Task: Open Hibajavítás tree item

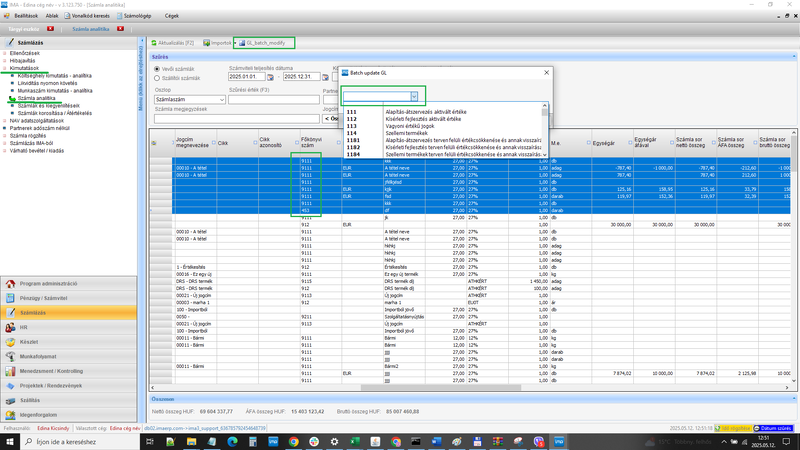Action: [x=22, y=61]
